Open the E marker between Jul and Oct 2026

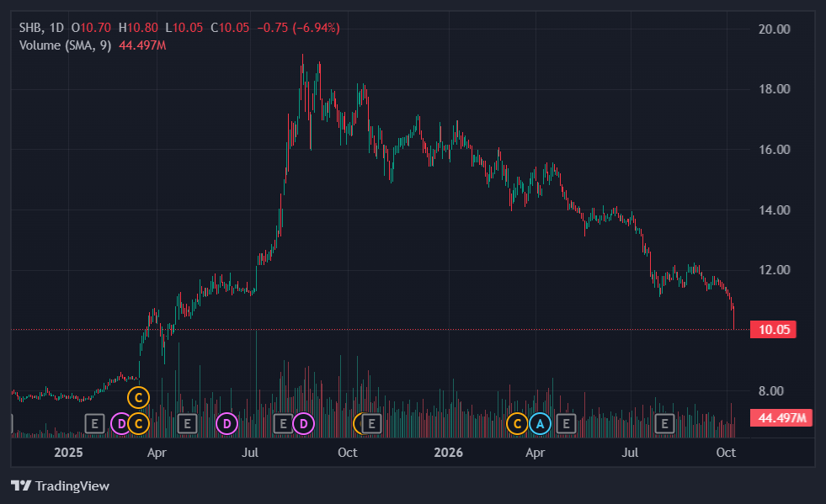pyautogui.click(x=665, y=423)
